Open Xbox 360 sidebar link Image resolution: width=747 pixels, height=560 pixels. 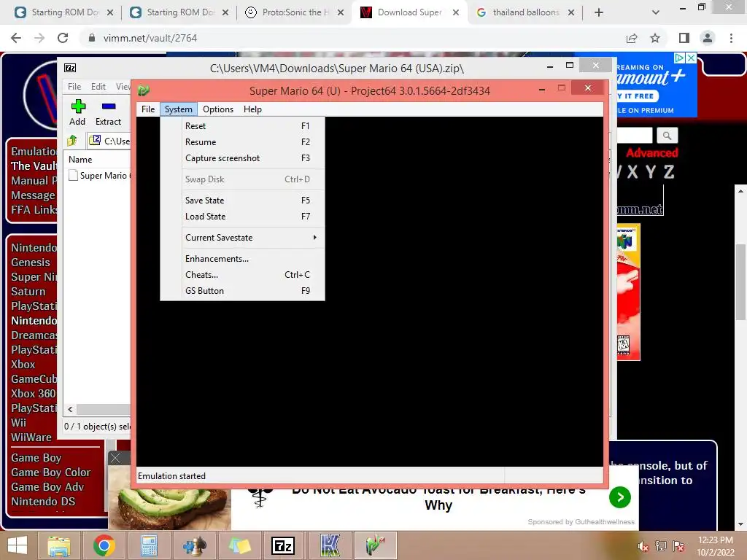34,394
